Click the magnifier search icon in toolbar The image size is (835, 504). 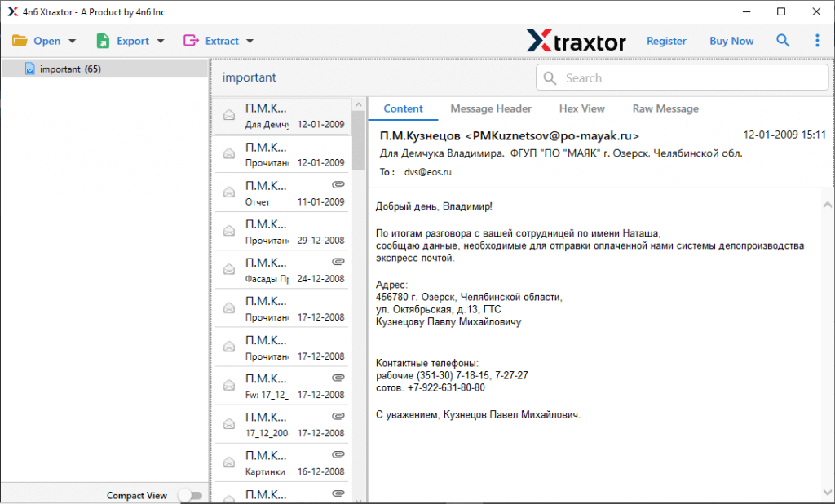[782, 41]
